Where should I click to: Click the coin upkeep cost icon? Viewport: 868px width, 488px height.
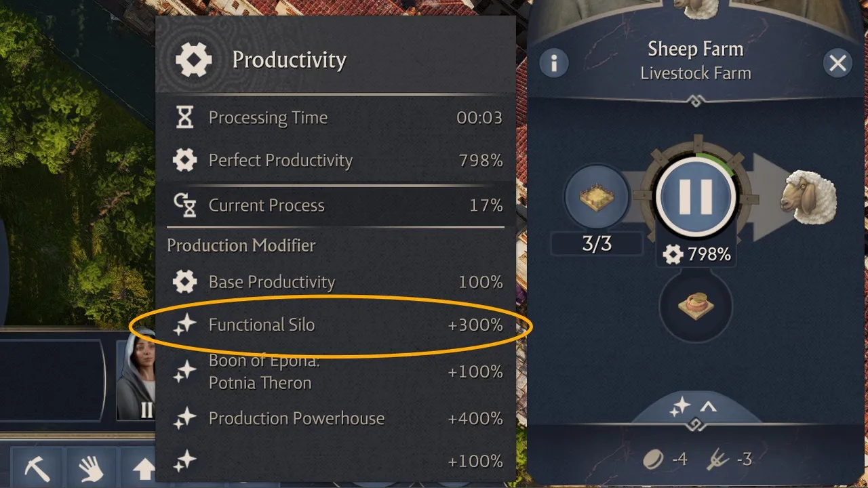653,460
